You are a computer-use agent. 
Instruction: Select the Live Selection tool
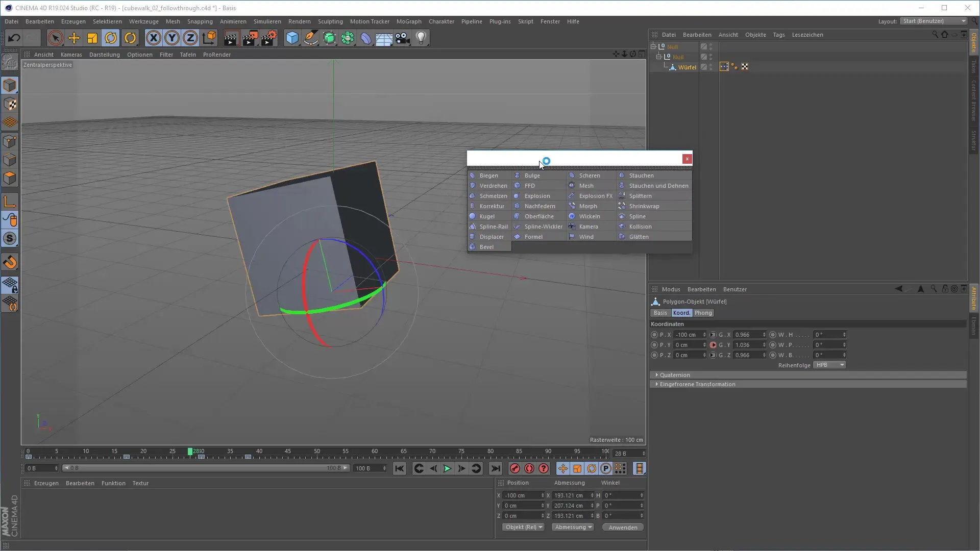pyautogui.click(x=55, y=38)
